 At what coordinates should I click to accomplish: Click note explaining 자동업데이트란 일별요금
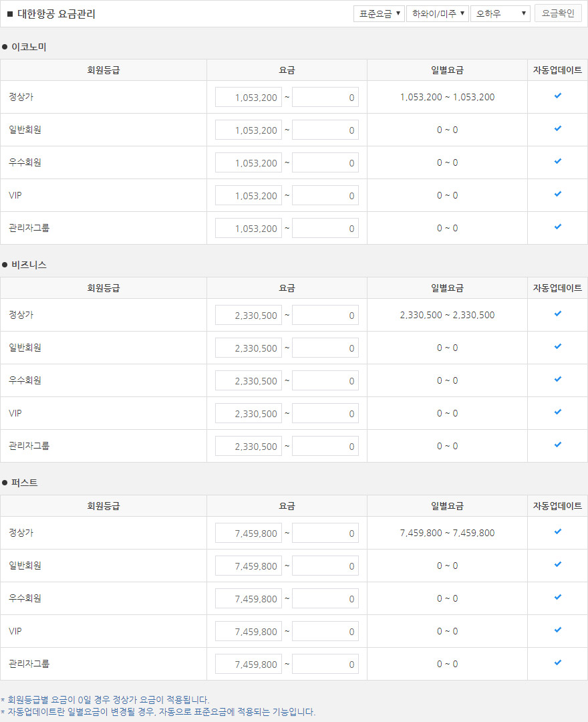coord(158,712)
